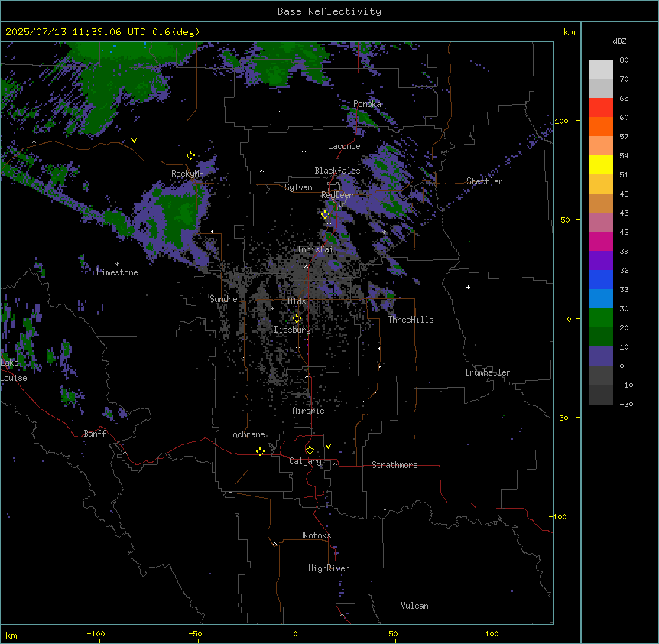Image resolution: width=659 pixels, height=644 pixels.
Task: Click the Blackfalds label
Action: click(x=337, y=171)
